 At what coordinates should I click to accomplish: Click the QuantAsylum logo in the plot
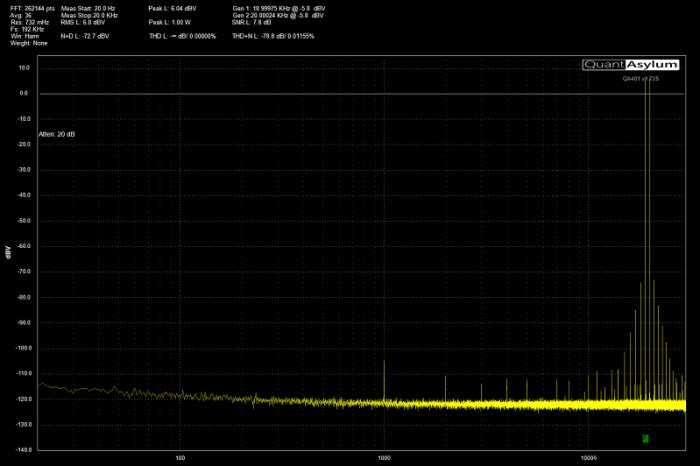[630, 65]
